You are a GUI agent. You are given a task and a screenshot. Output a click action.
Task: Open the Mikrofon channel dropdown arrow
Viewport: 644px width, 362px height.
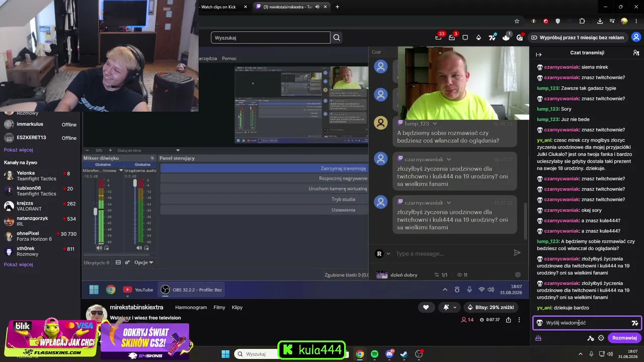(121, 170)
